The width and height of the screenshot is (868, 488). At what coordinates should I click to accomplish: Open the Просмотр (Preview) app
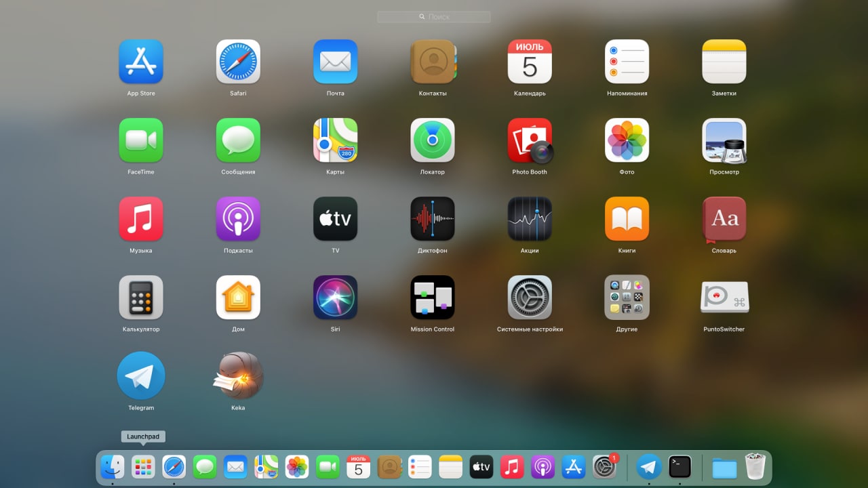(x=724, y=140)
